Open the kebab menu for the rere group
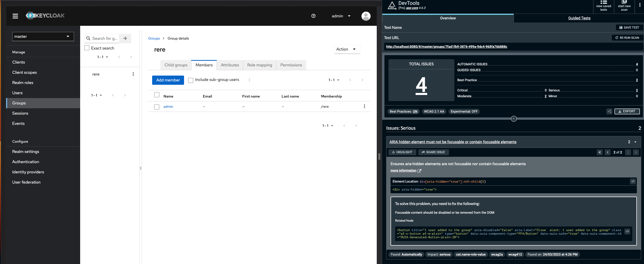The width and height of the screenshot is (644, 264). (x=133, y=74)
